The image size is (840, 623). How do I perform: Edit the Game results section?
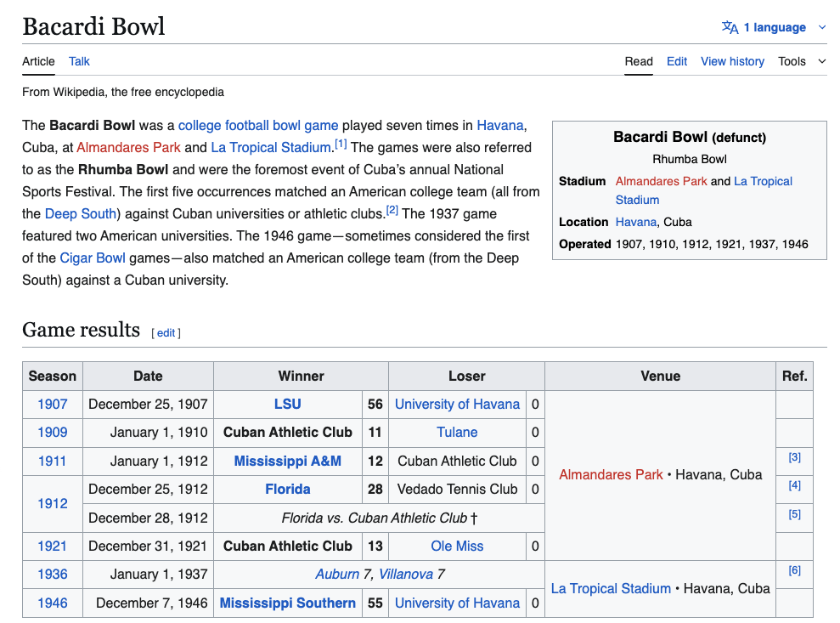tap(166, 332)
